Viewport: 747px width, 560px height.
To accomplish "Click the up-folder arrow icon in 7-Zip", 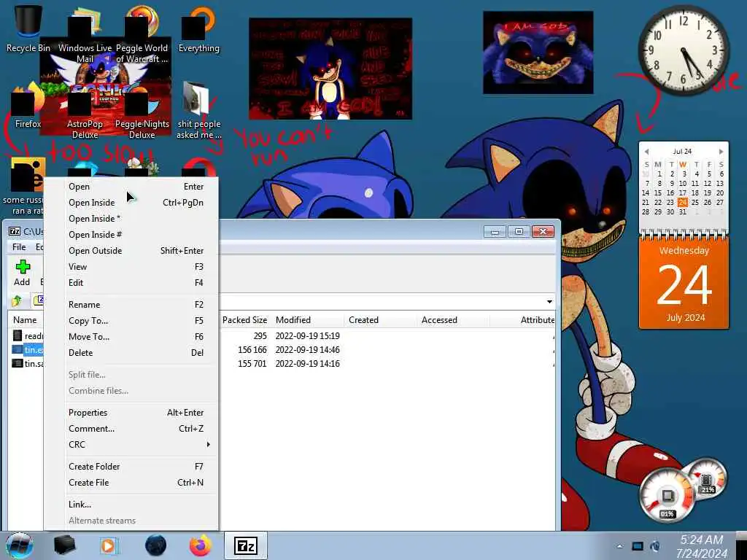I will click(x=18, y=300).
